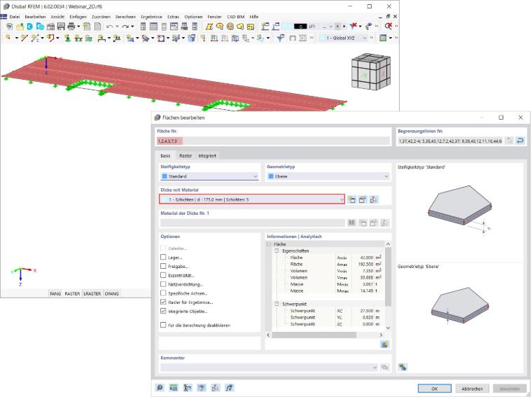Click the pick thickness from model icon

pos(373,199)
